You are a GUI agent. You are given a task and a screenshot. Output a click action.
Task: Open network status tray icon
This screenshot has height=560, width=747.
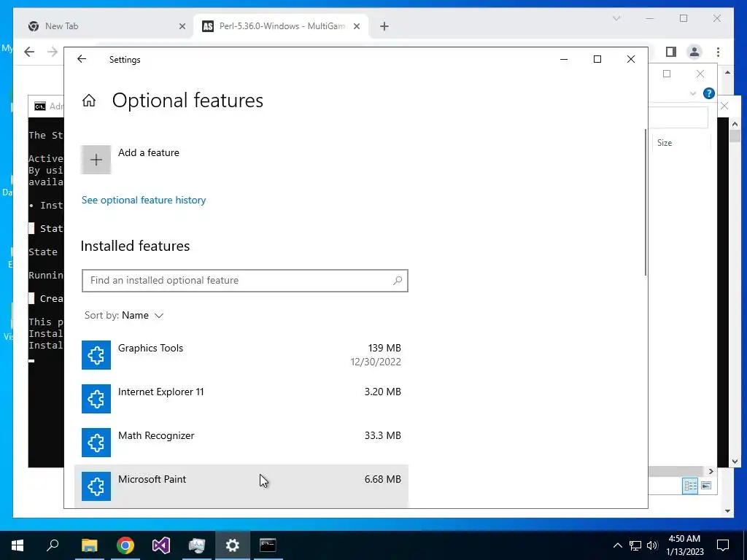[635, 545]
